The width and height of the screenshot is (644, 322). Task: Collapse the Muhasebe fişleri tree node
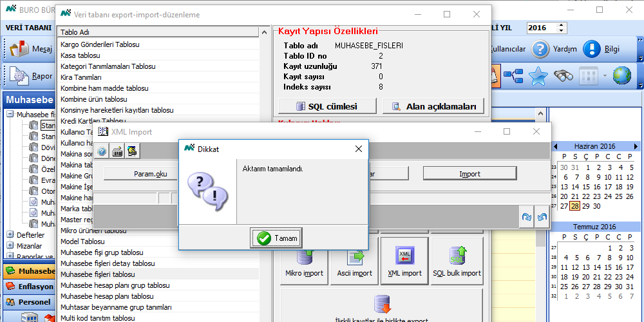[10, 114]
